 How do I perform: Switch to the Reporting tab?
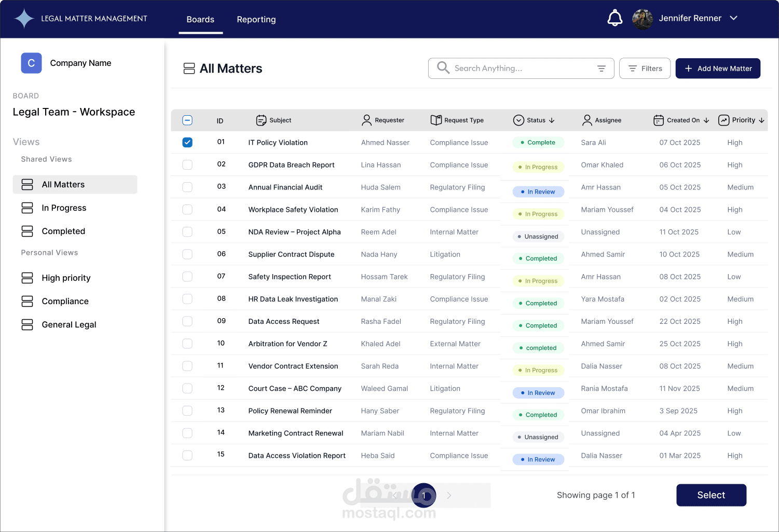tap(256, 19)
